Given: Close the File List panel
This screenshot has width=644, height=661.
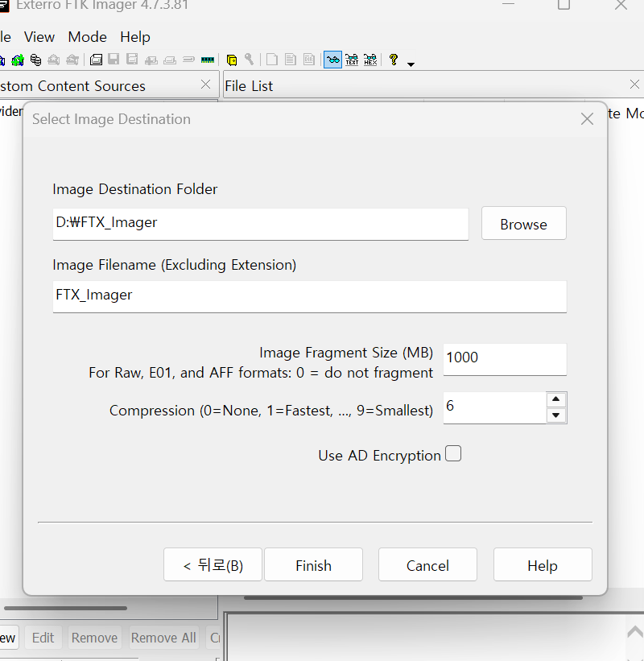Looking at the screenshot, I should 634,85.
